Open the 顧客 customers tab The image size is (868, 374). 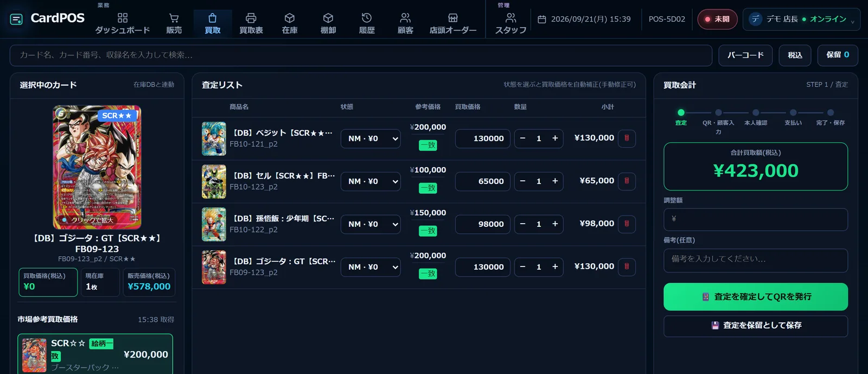[405, 24]
